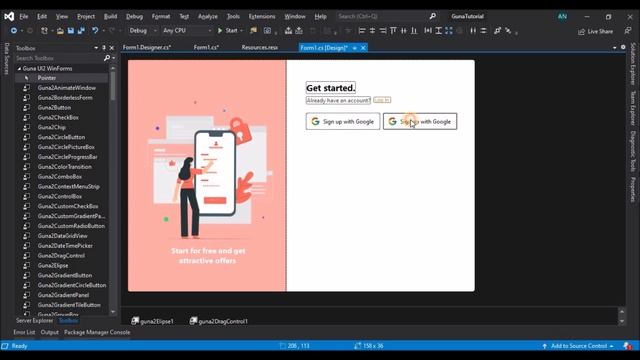
Task: Open the Toolbox window position dropdown
Action: click(x=96, y=48)
